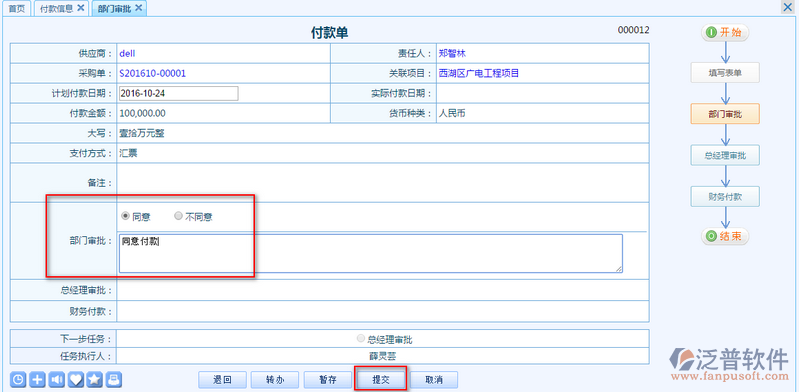799x392 pixels.
Task: Click the 暂存 button
Action: [328, 380]
